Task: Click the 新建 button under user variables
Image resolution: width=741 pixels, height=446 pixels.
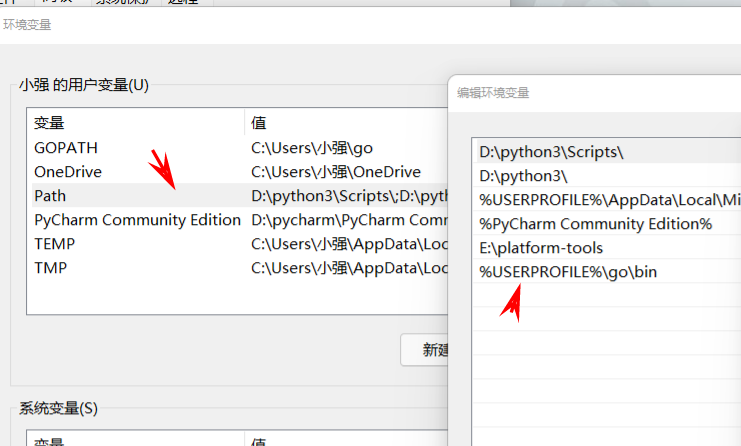Action: (x=424, y=350)
